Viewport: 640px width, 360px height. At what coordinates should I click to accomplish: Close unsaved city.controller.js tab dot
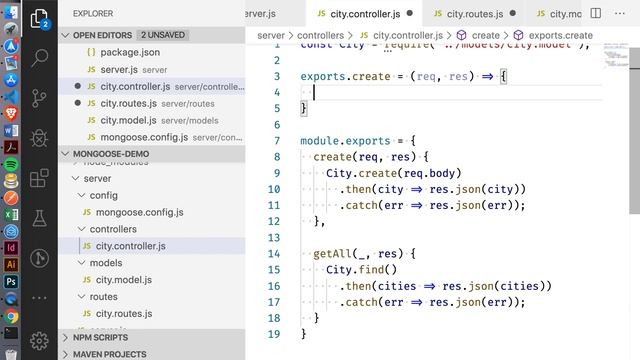tap(410, 13)
